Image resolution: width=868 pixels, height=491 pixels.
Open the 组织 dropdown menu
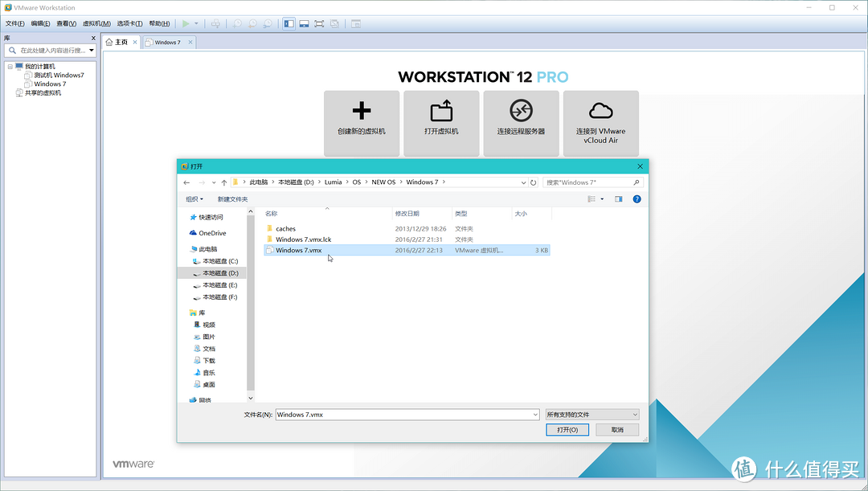click(194, 199)
